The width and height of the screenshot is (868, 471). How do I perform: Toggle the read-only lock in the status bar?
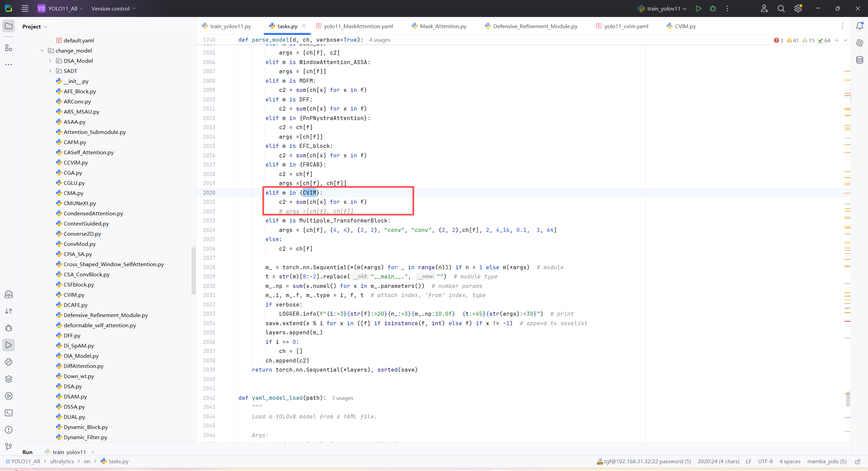(x=857, y=461)
